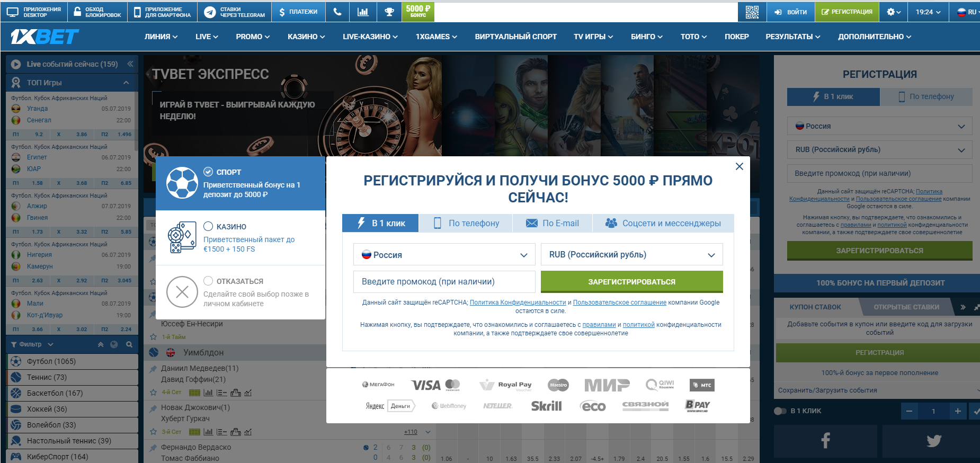Click the Яндекс Деньги logo
The height and width of the screenshot is (463, 980).
pyautogui.click(x=390, y=406)
